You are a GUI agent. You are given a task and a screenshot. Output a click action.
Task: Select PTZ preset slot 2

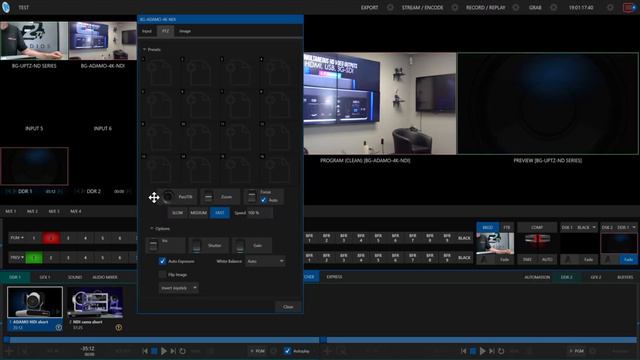(199, 72)
